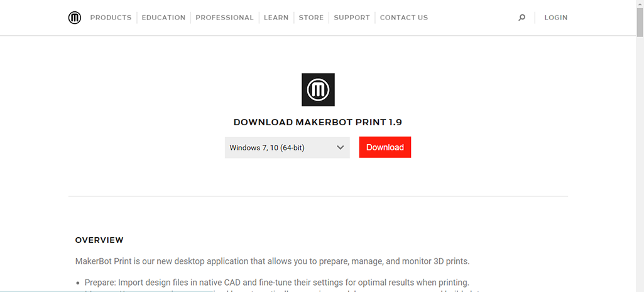Click the large MakerBot Print app logo
This screenshot has height=292, width=644.
coord(318,89)
